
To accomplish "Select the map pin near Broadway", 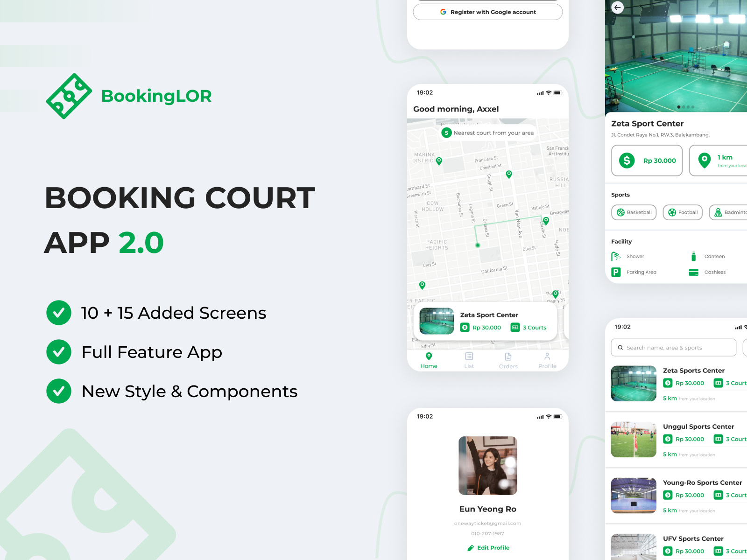I will pyautogui.click(x=546, y=221).
